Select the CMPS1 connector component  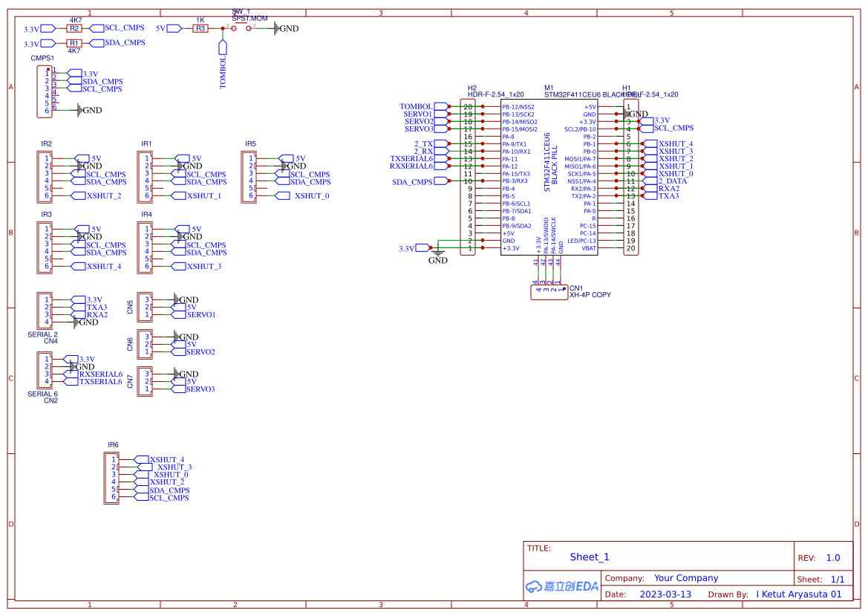pyautogui.click(x=45, y=91)
